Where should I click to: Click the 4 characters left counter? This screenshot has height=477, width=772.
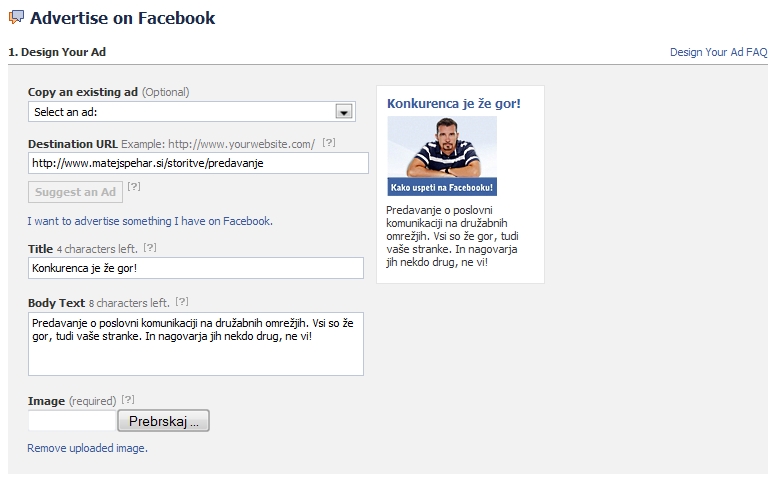(97, 249)
